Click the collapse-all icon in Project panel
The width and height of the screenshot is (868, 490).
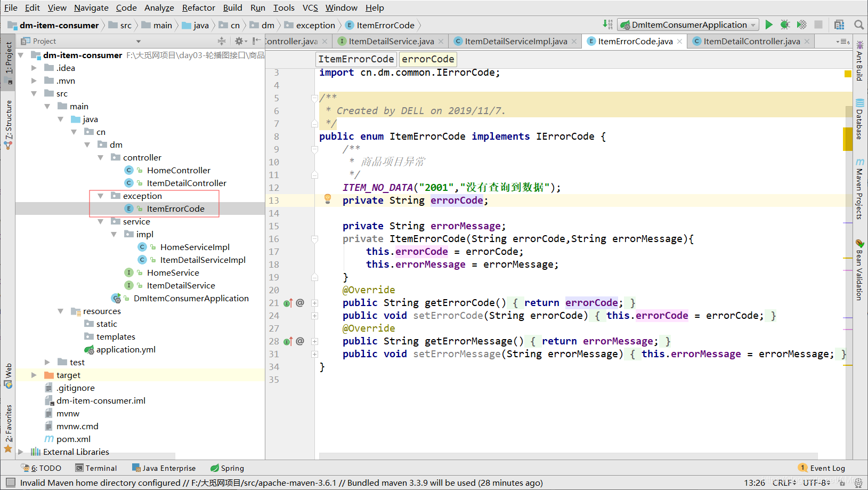point(222,41)
